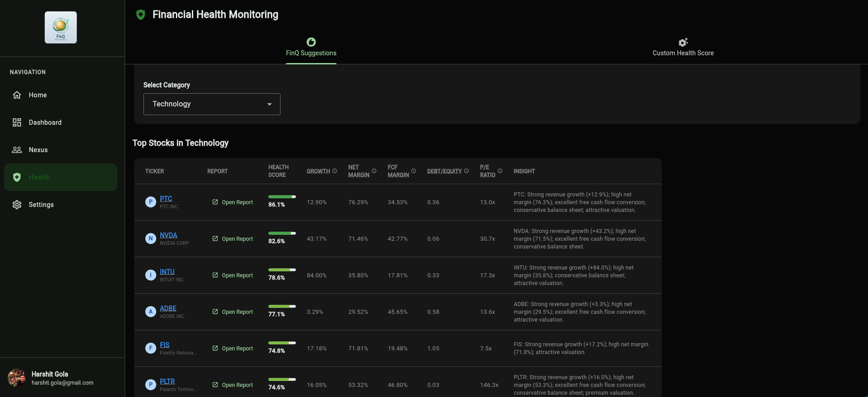Viewport: 868px width, 397px height.
Task: Click the Nexus people icon
Action: coord(17,150)
